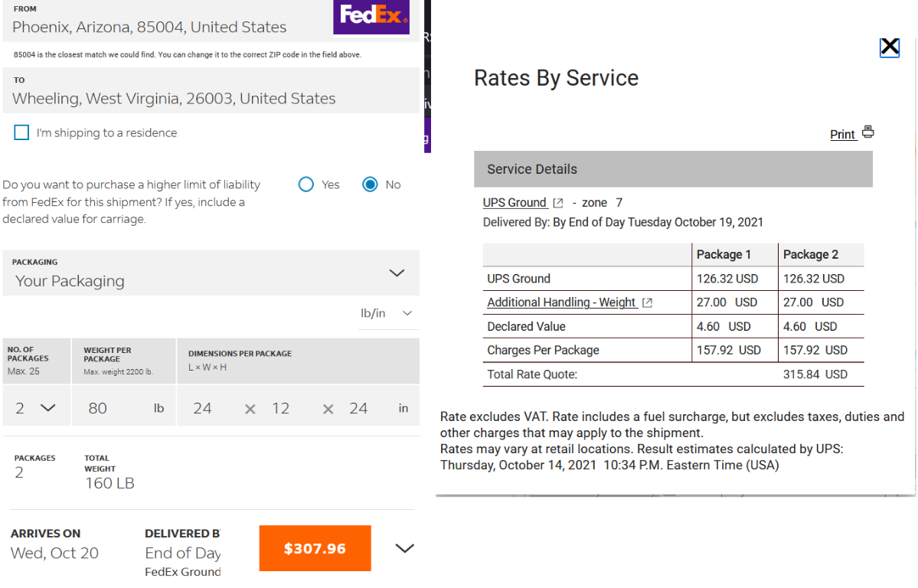Image resolution: width=918 pixels, height=588 pixels.
Task: Open number of packages dropdown
Action: point(36,408)
